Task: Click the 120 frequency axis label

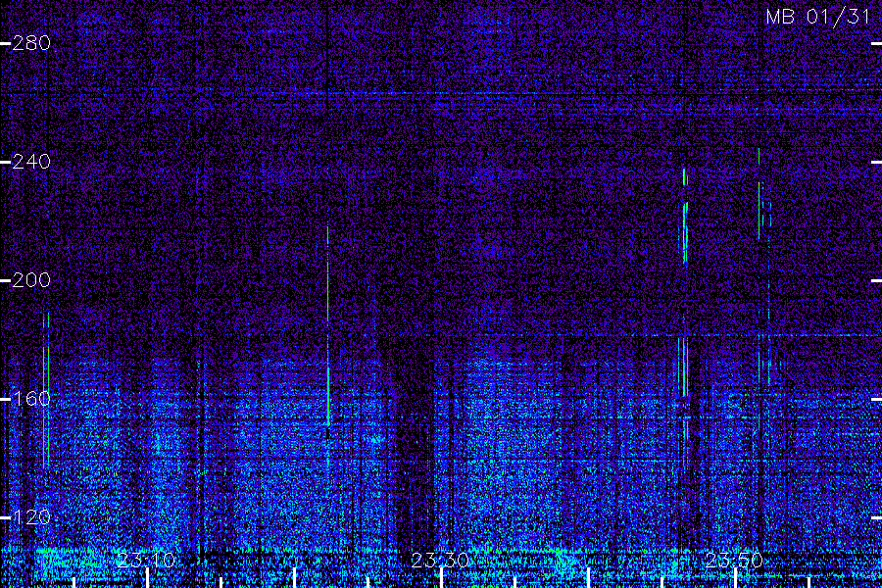Action: (31, 517)
